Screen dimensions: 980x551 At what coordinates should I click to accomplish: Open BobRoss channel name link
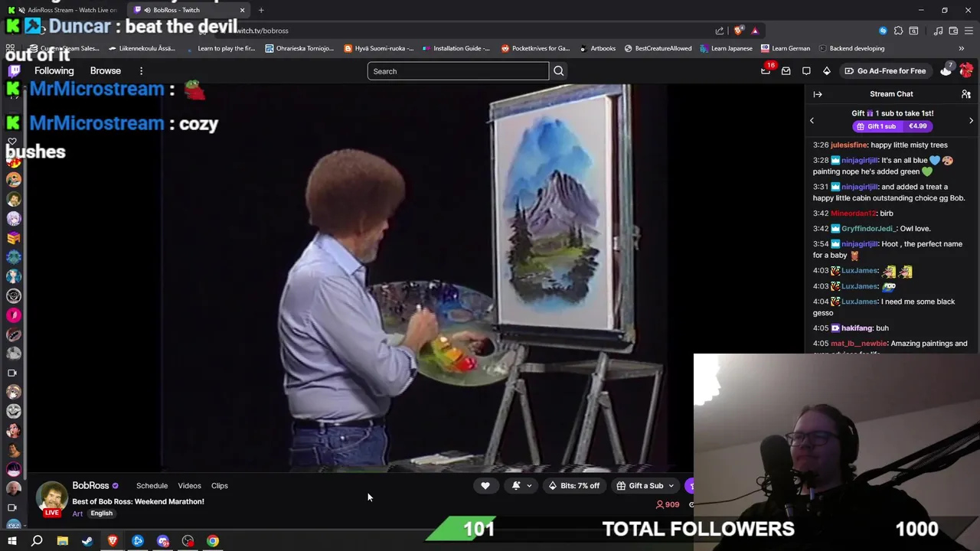point(90,485)
